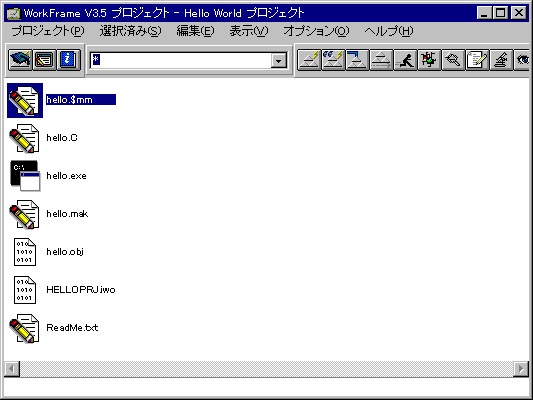Open the プロジェクト(P) menu

[48, 31]
